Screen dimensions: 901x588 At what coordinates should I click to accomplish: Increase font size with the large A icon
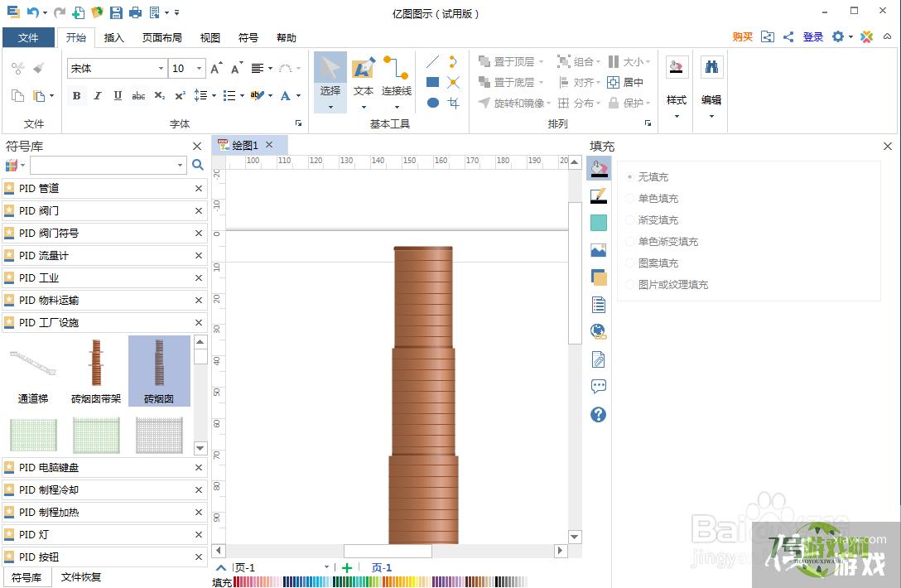215,69
